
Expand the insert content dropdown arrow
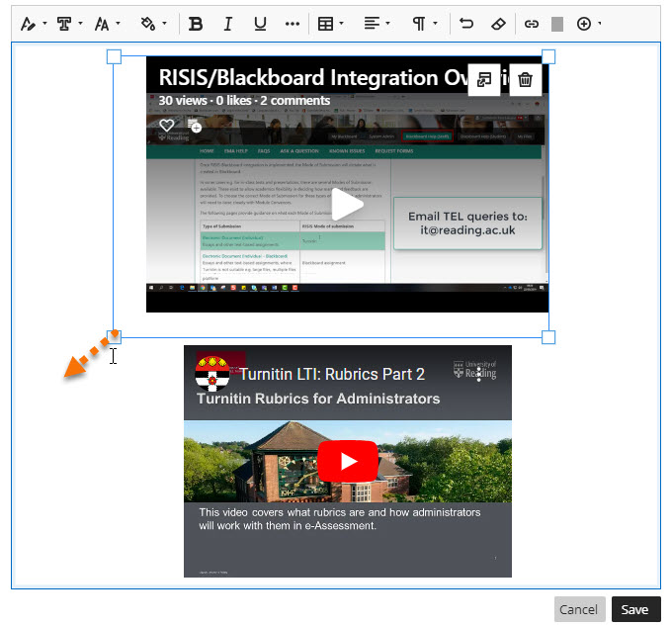[x=600, y=23]
